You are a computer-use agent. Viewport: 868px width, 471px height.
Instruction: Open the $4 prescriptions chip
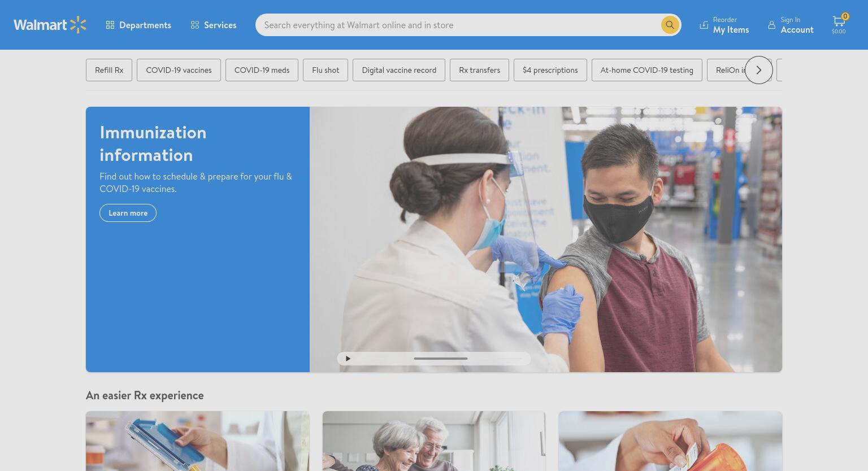coord(550,70)
